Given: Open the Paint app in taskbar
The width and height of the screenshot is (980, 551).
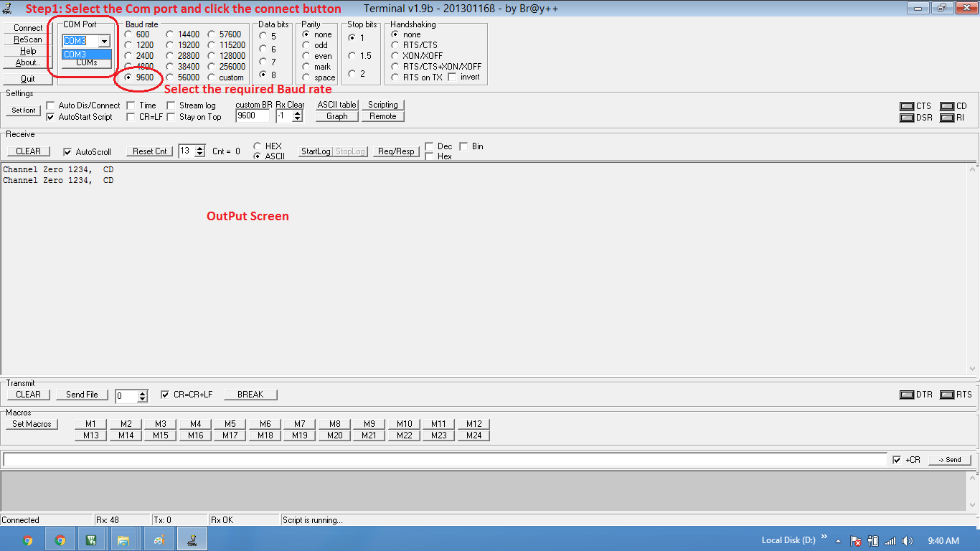Looking at the screenshot, I should (159, 540).
